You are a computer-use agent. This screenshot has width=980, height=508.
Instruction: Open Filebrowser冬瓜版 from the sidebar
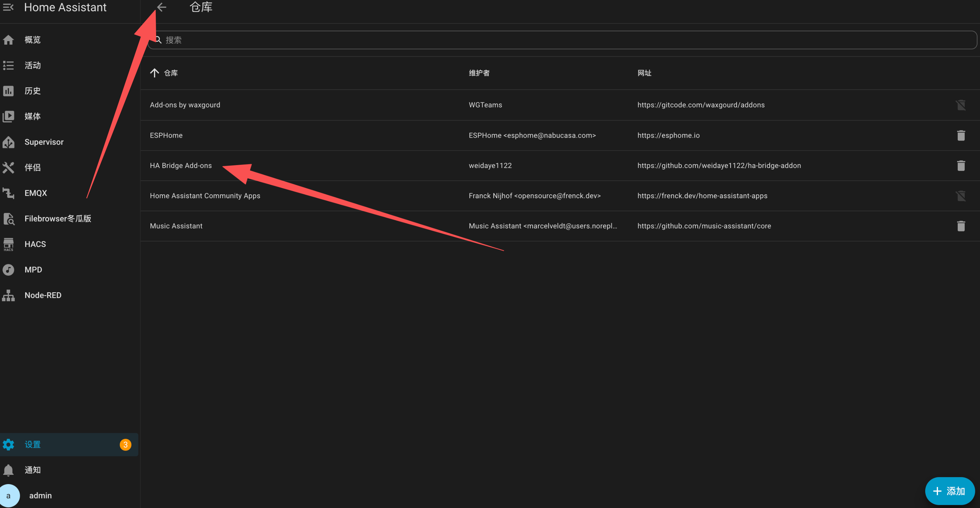point(69,219)
